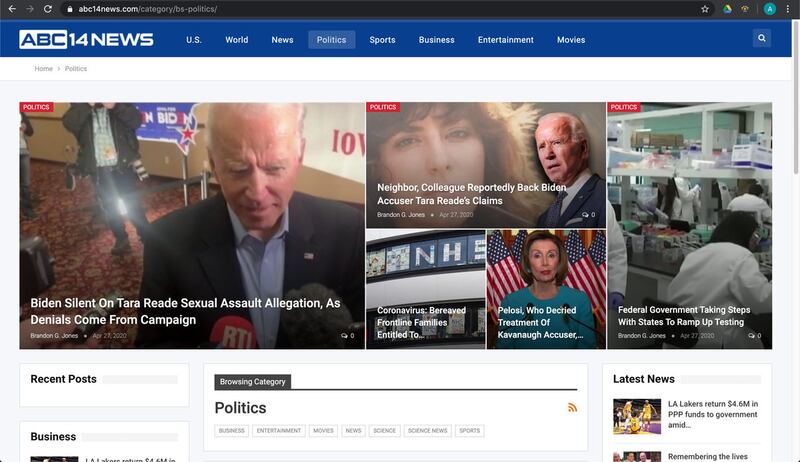Bookmark this page with the star icon
Image resolution: width=800 pixels, height=462 pixels.
pyautogui.click(x=705, y=9)
